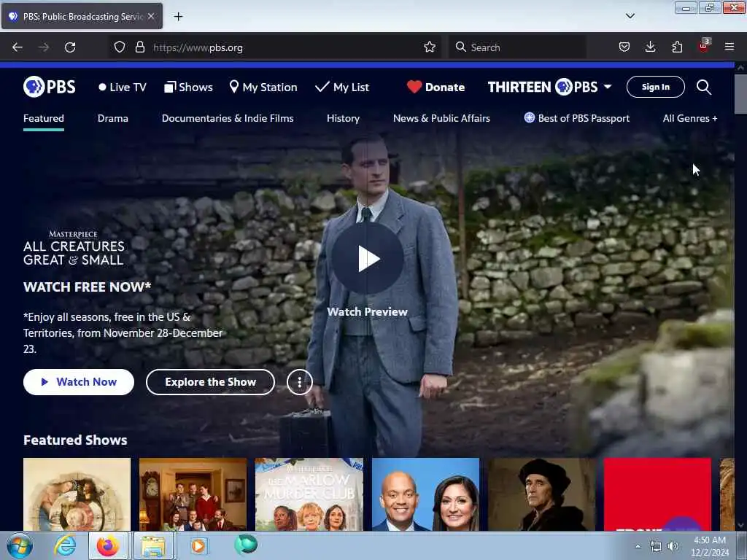Screen dimensions: 747x560
Task: Open the PBS site search magnifier
Action: [704, 87]
